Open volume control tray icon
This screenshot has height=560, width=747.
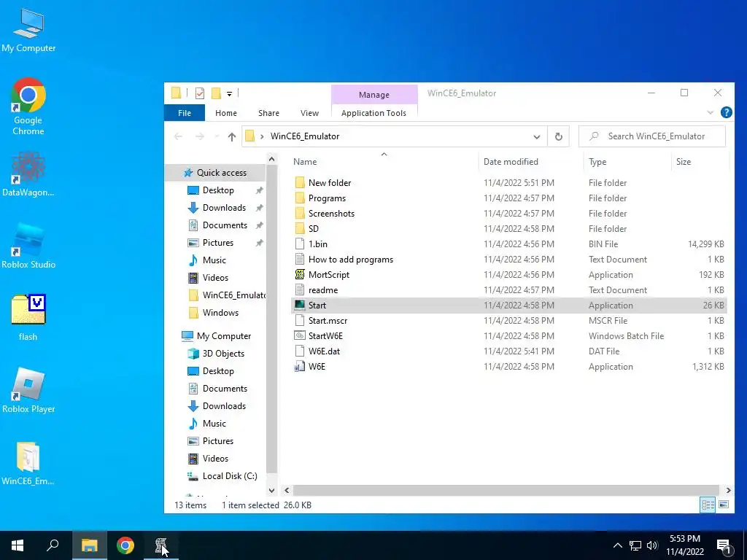[x=652, y=545]
